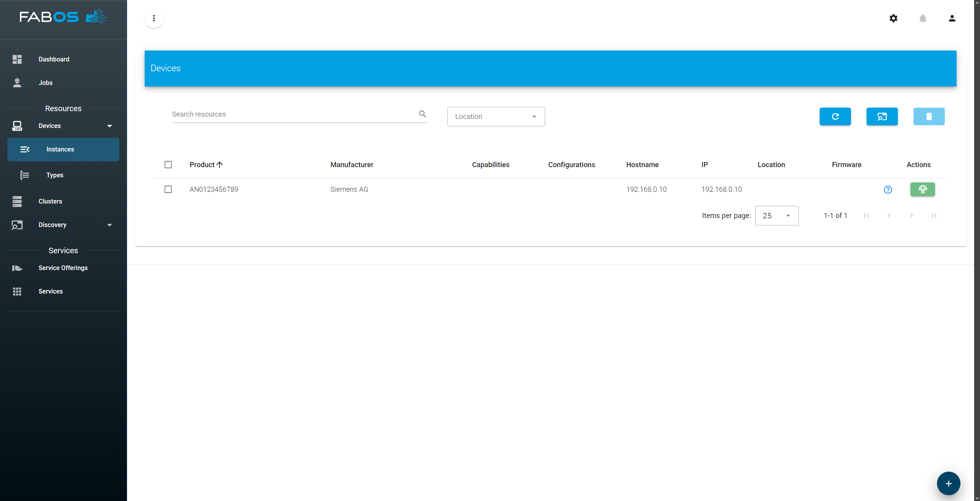Select the checkbox for device AN0123456789

168,189
